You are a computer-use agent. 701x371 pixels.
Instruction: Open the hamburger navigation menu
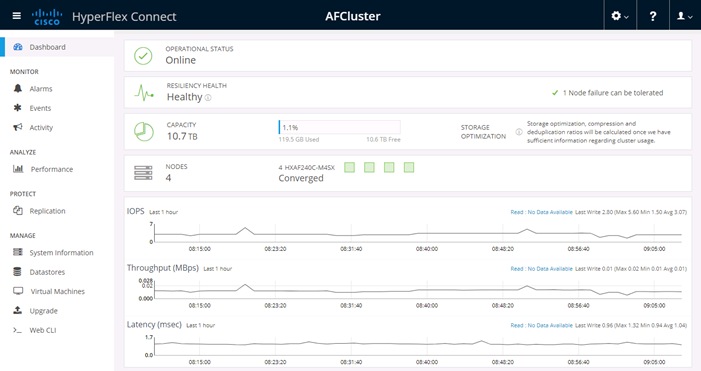coord(17,16)
